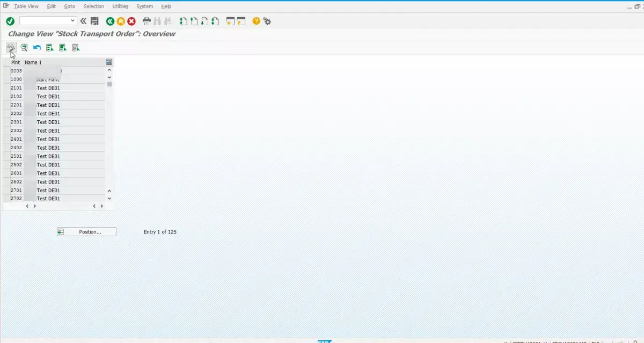Viewport: 644px width, 343px height.
Task: Click Test DE01 name in row 2302
Action: [48, 130]
